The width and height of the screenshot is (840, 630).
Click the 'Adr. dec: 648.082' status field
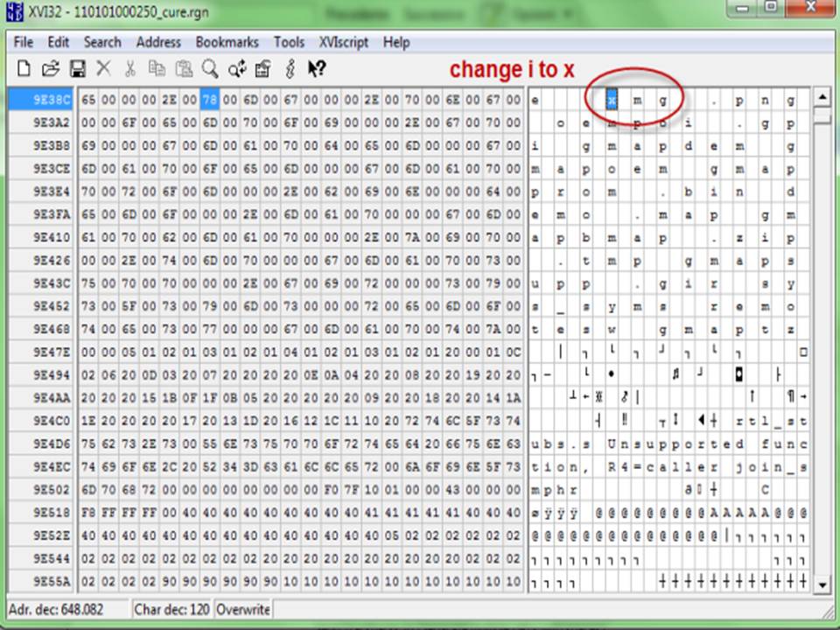(x=67, y=610)
